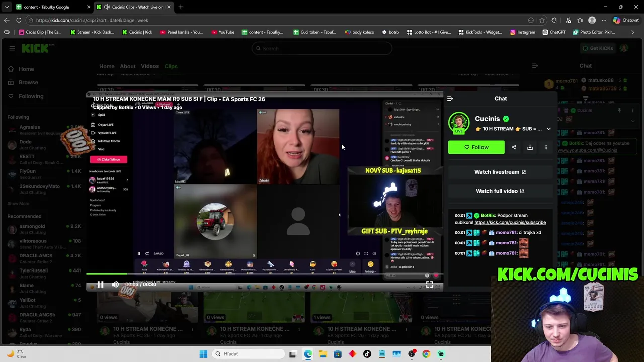
Task: Go back in the browser
Action: (x=7, y=20)
